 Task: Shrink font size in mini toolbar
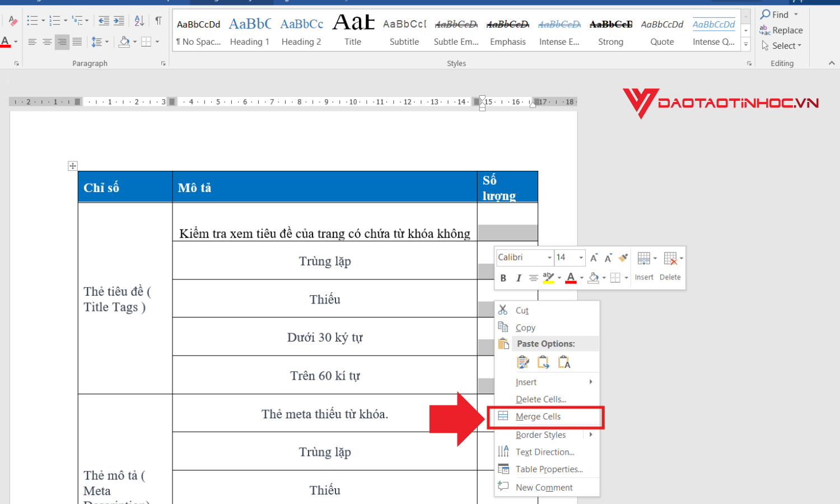(x=608, y=258)
